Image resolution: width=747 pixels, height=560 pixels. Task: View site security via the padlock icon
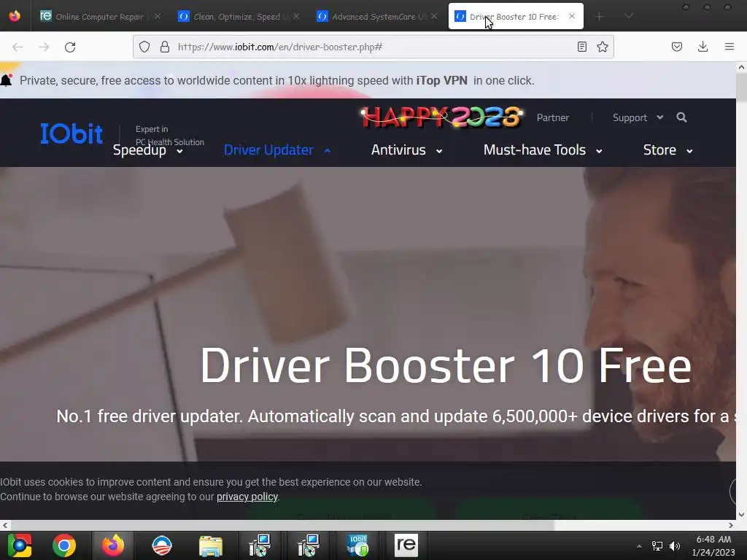coord(165,47)
